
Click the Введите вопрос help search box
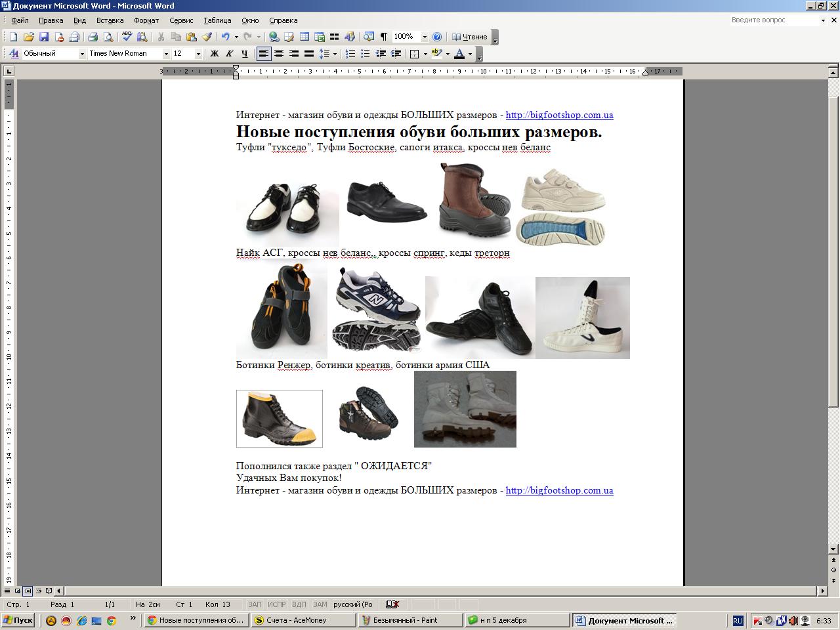[774, 20]
